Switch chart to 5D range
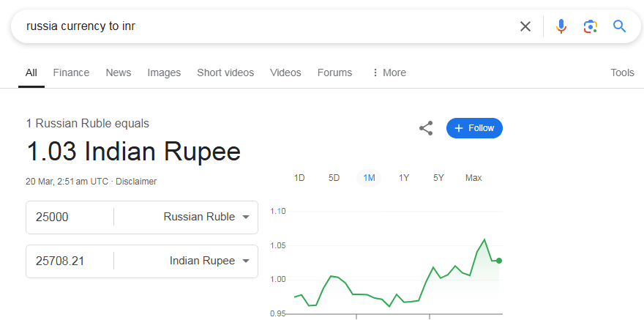Screen dimensions: 644x320 (334, 178)
